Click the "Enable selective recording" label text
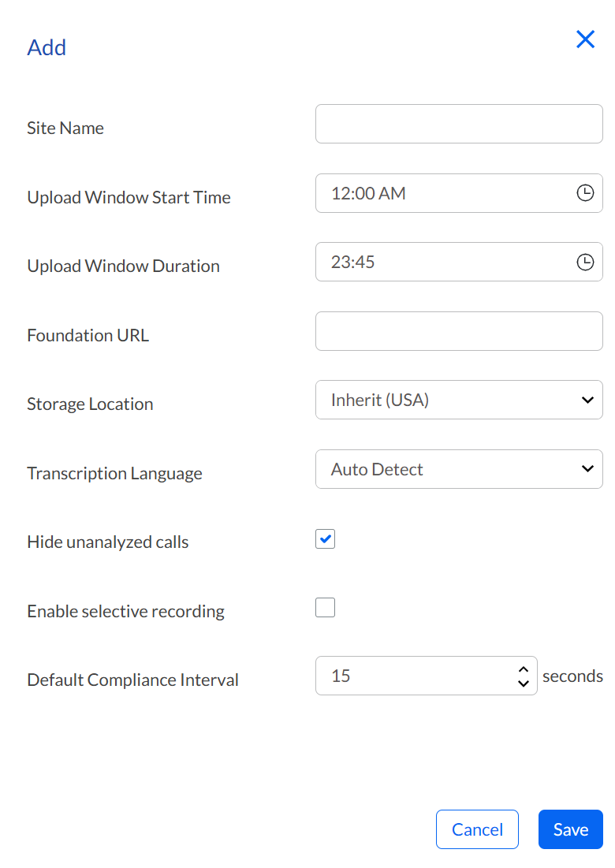 pos(125,611)
